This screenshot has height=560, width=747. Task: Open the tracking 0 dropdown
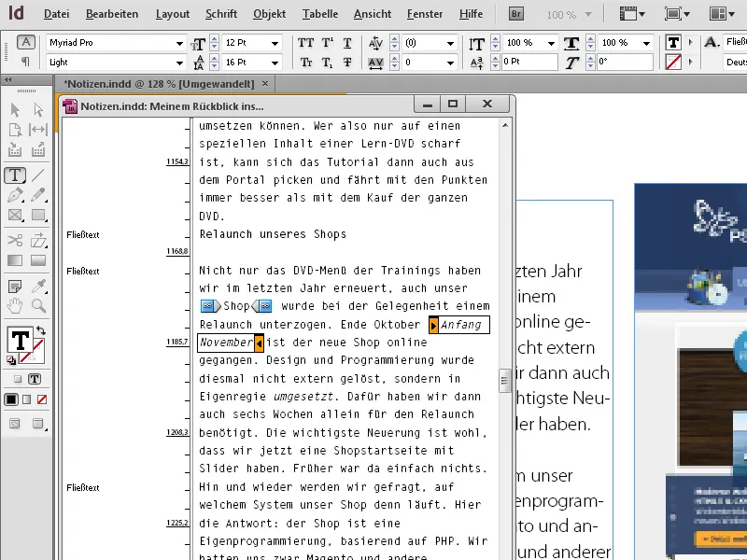click(450, 63)
